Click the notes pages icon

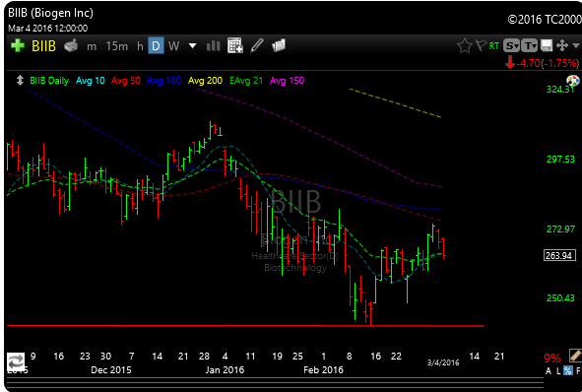click(279, 46)
